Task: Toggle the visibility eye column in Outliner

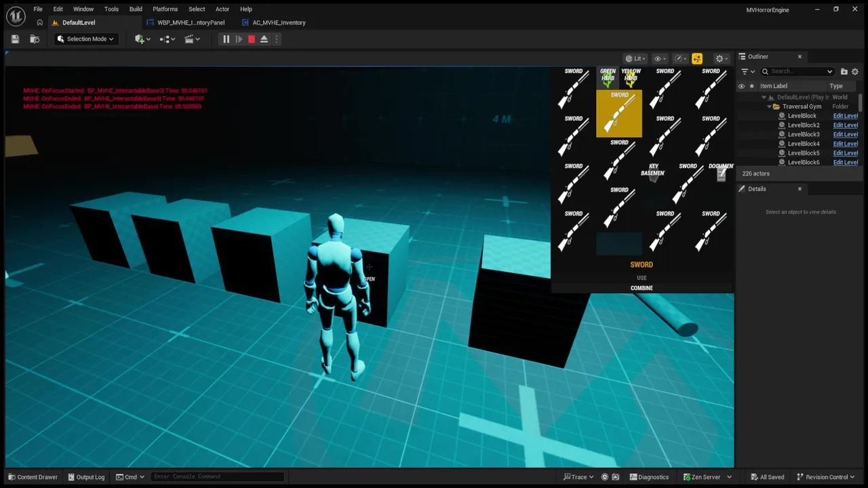Action: [741, 86]
